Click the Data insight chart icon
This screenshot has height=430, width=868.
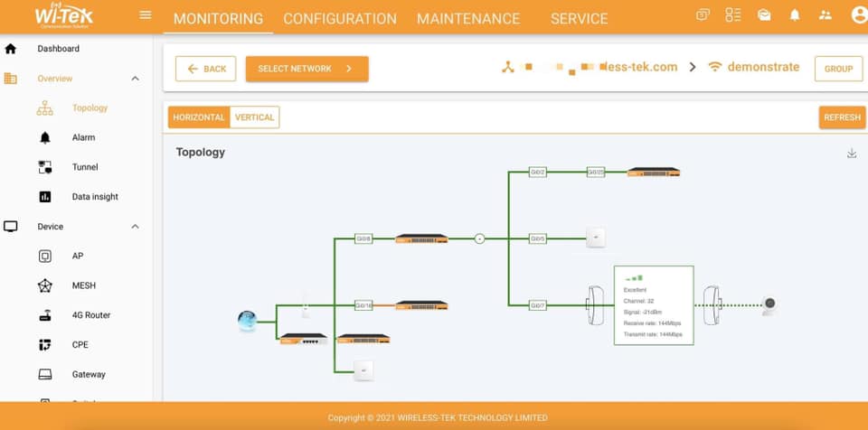[x=45, y=197]
